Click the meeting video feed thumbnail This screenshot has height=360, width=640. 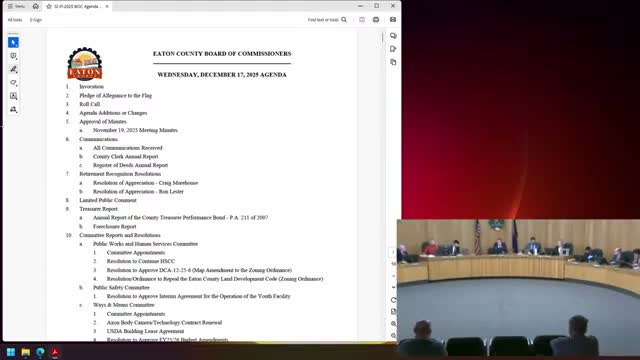coord(518,288)
